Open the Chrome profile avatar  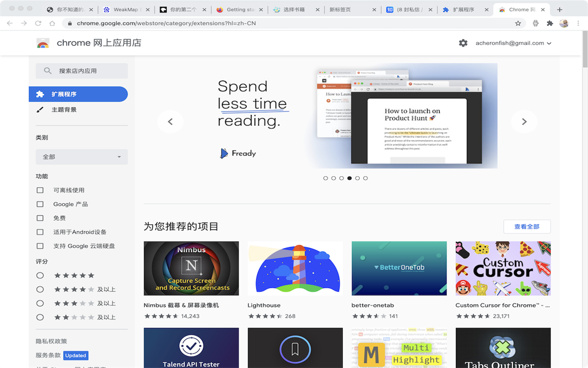tap(564, 23)
